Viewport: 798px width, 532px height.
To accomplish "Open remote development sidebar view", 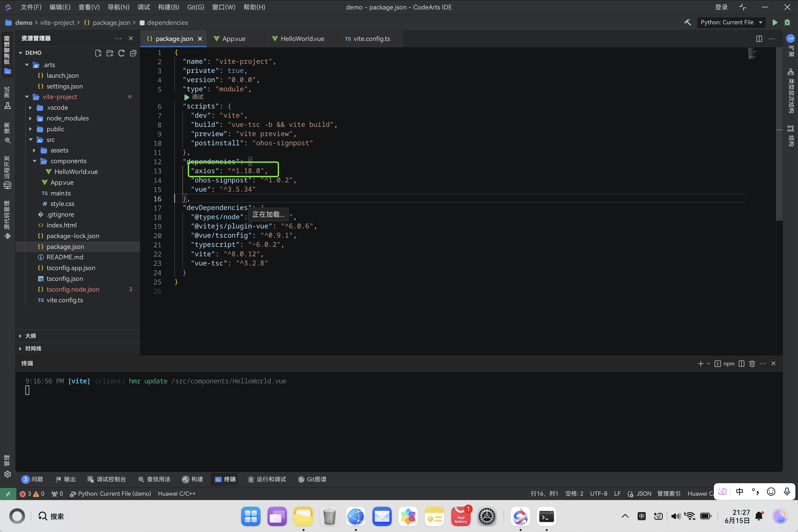I will pyautogui.click(x=7, y=172).
